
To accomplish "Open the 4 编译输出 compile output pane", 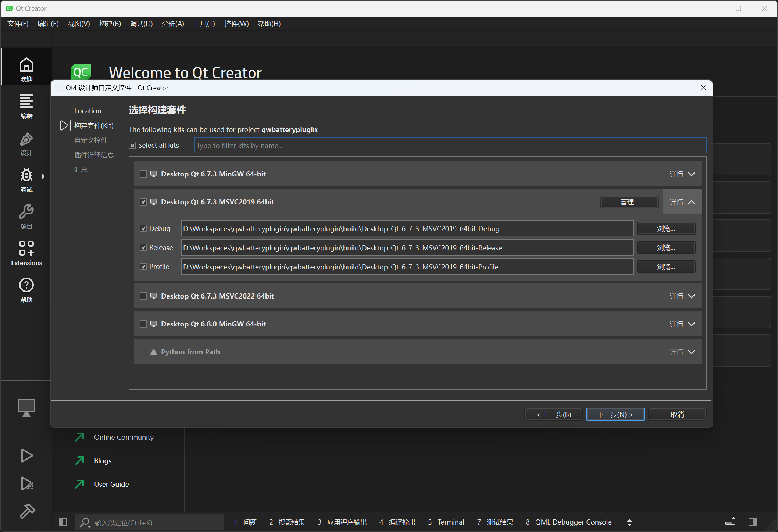I will point(397,522).
